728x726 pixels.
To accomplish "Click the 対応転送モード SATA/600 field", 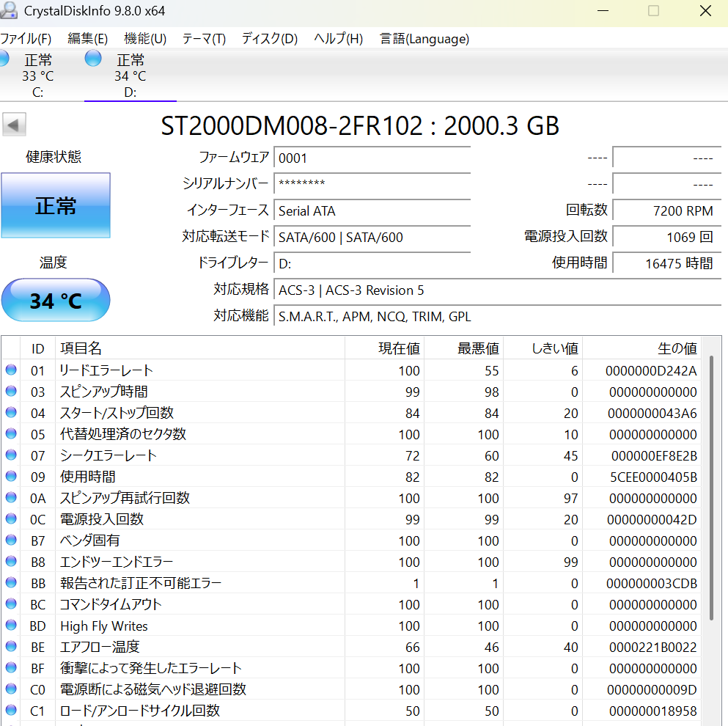I will click(x=372, y=237).
